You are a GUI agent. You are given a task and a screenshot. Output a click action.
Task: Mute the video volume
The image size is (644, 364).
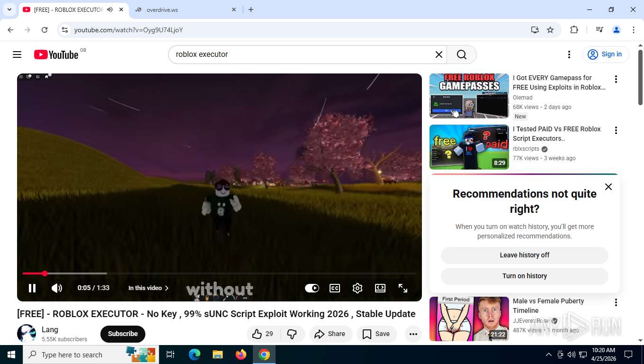(57, 288)
